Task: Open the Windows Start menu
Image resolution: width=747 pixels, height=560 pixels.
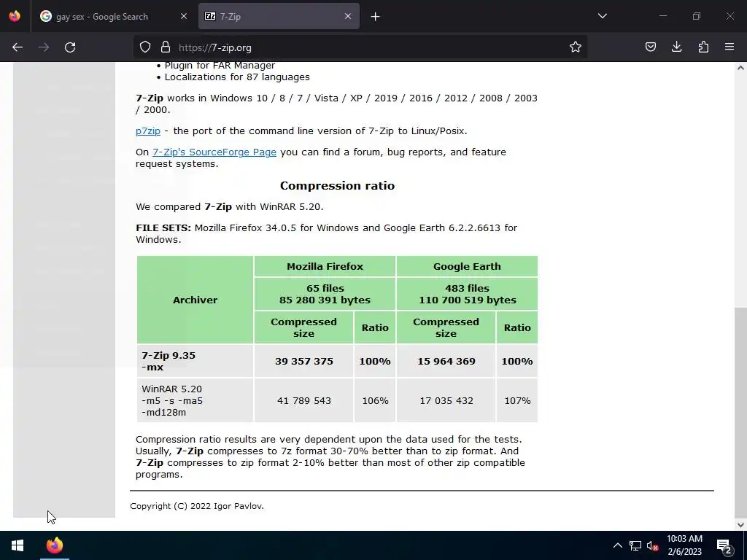Action: coord(18,545)
